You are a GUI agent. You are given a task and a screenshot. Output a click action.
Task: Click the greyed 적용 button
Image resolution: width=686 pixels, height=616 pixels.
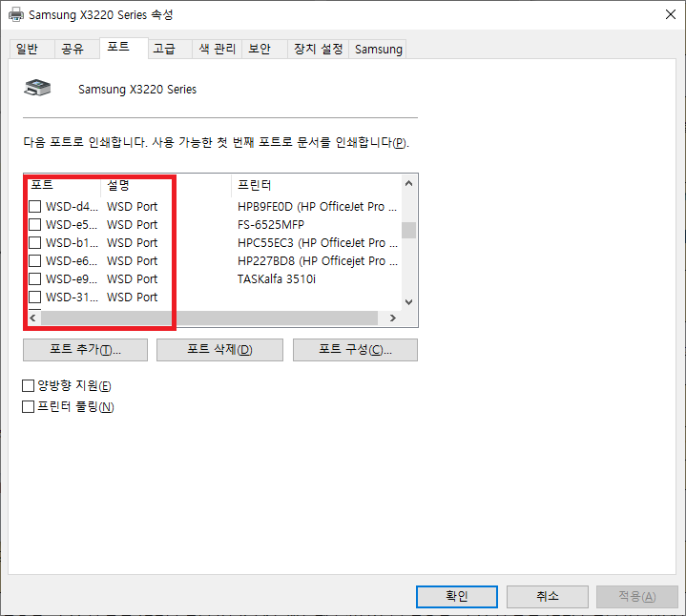[x=637, y=596]
